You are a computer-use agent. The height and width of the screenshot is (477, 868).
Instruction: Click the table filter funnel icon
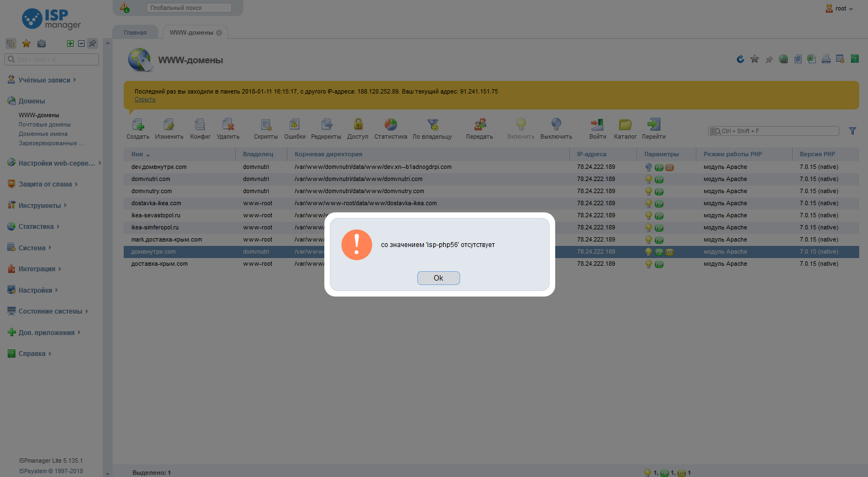(x=853, y=131)
